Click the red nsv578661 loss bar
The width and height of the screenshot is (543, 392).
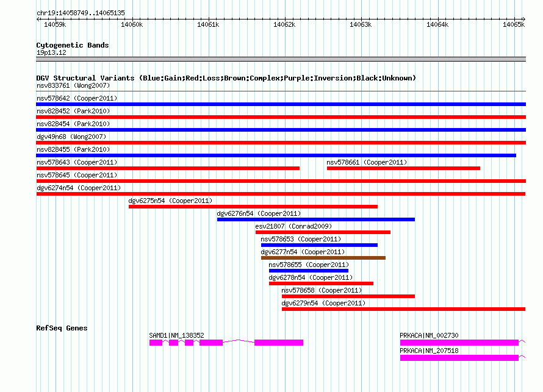pyautogui.click(x=403, y=168)
